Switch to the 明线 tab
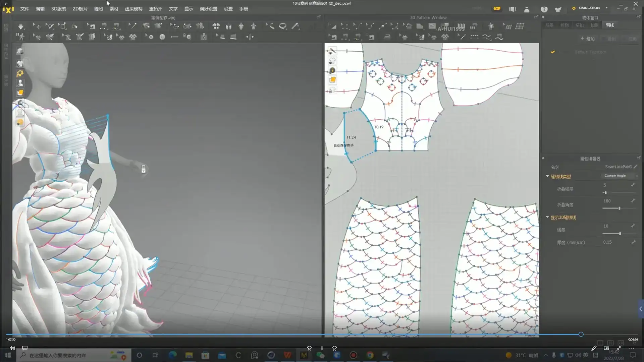This screenshot has width=644, height=362. coord(609,25)
